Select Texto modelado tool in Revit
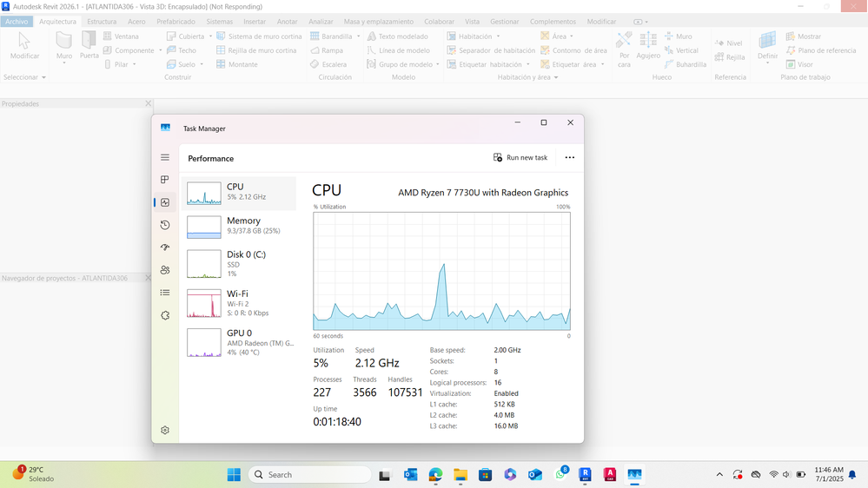 pos(397,36)
